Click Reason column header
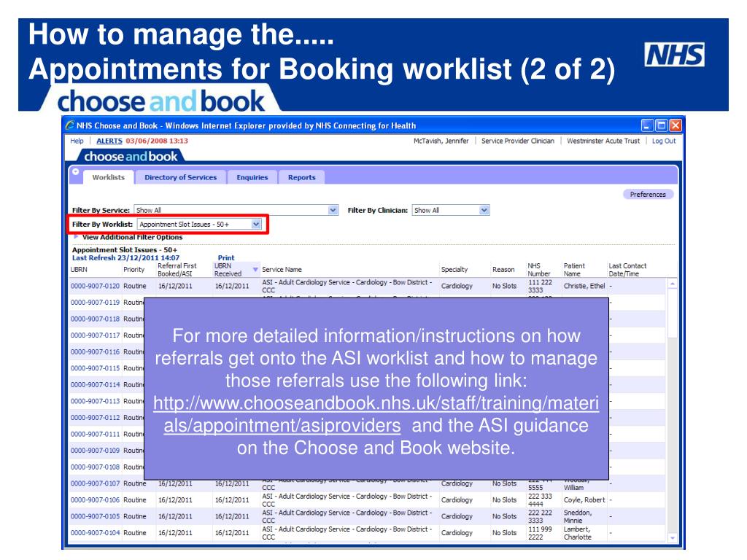The height and width of the screenshot is (560, 747). point(503,270)
